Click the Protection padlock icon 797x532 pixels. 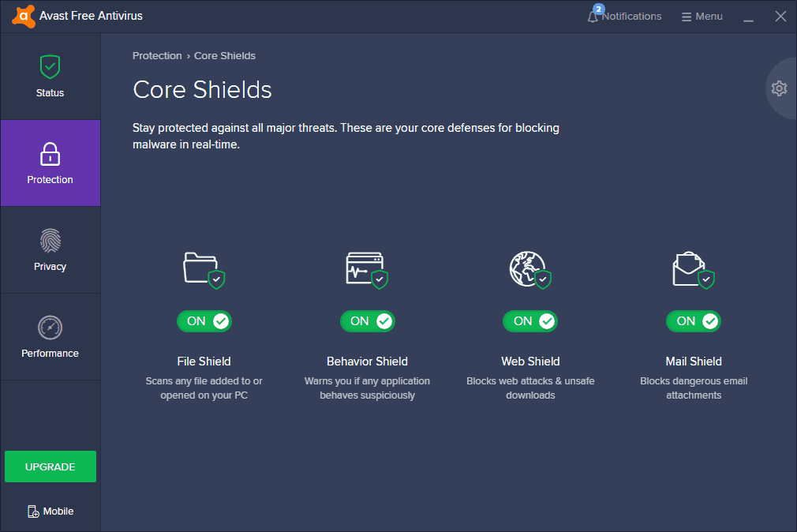(x=50, y=154)
